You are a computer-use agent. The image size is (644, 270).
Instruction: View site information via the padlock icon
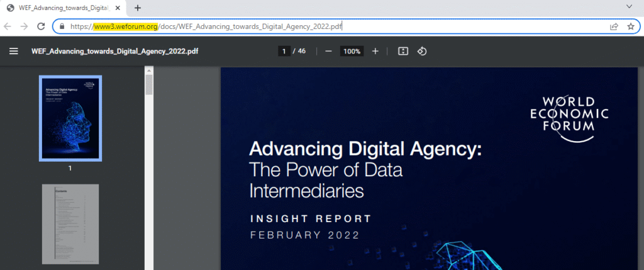click(x=62, y=26)
